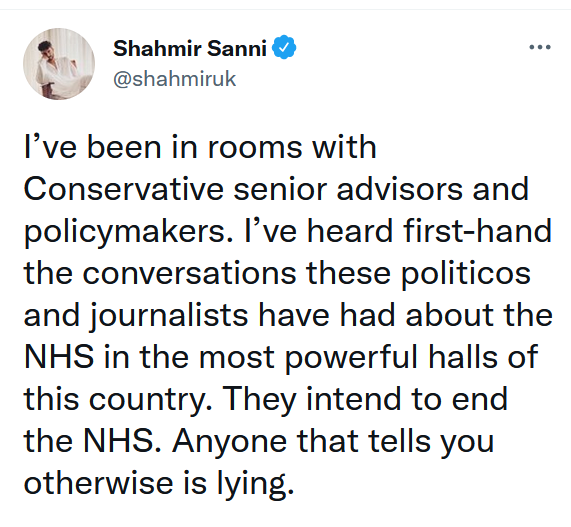This screenshot has height=527, width=571.
Task: Click the line "the conversations these politicos"
Action: pos(277,274)
